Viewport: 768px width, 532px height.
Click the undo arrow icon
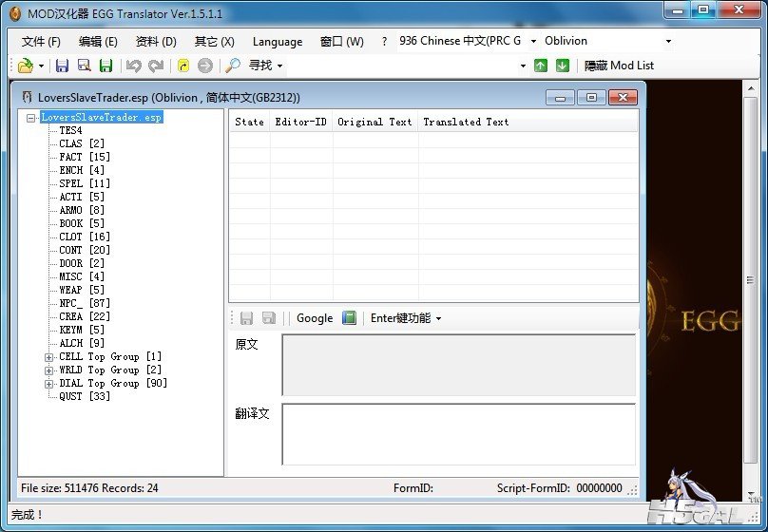click(133, 66)
